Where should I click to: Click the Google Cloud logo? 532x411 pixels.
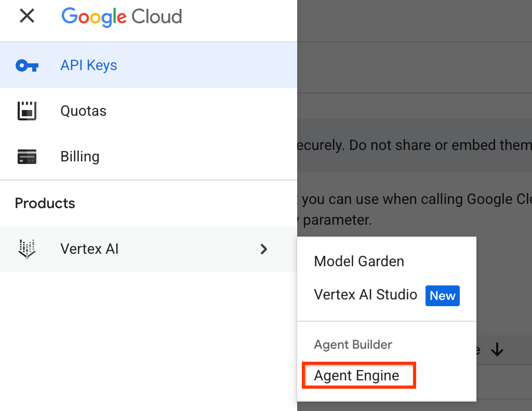click(x=122, y=17)
